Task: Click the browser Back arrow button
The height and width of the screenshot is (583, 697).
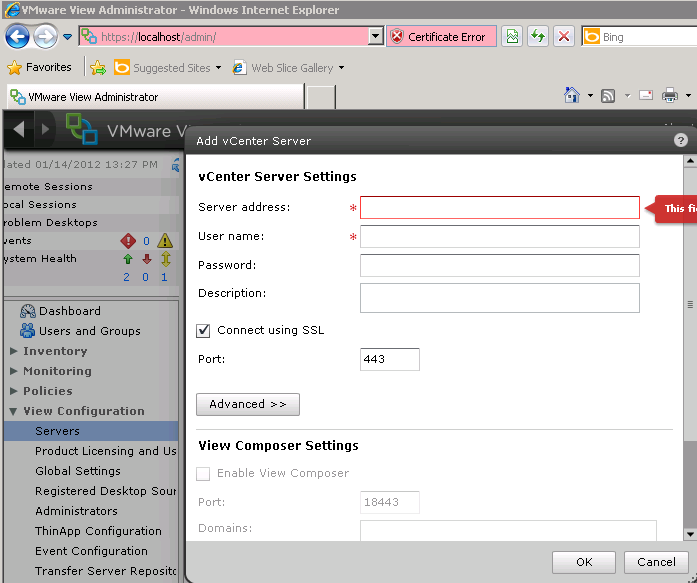Action: (17, 37)
